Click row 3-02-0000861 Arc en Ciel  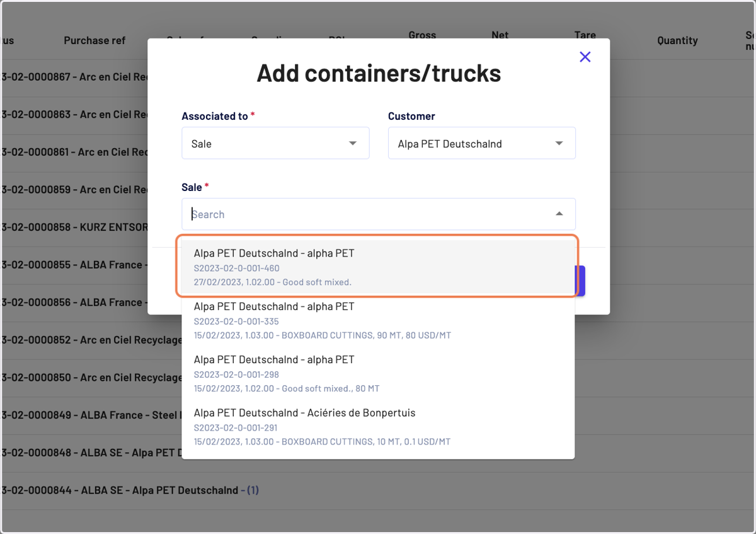click(75, 153)
